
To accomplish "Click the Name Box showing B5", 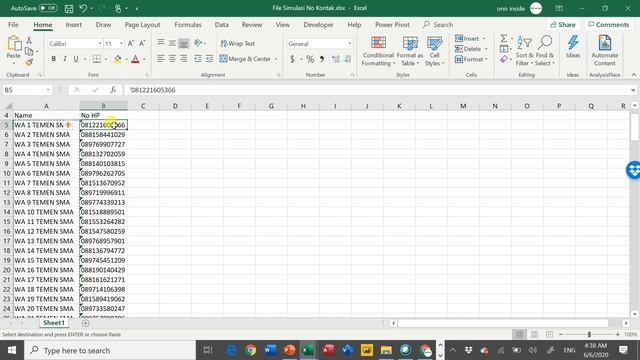I will click(x=27, y=90).
